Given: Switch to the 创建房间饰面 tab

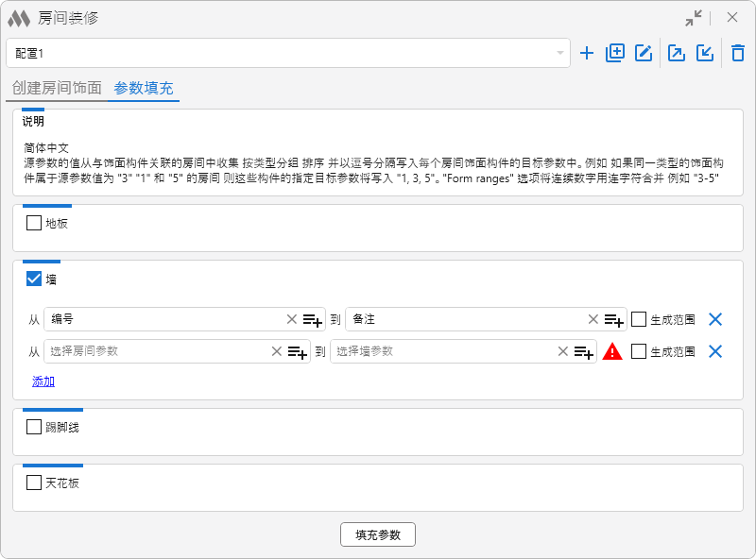Looking at the screenshot, I should click(x=57, y=88).
